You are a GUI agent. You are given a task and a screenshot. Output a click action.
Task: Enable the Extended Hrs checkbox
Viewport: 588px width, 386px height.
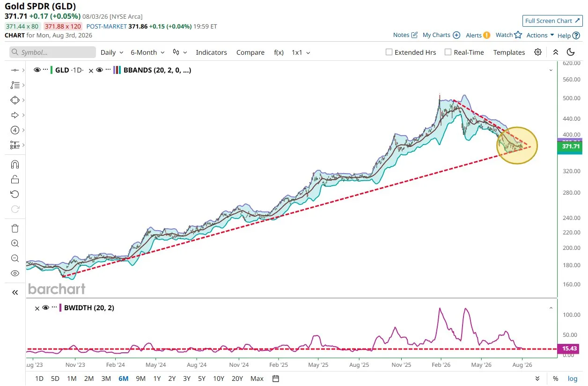tap(389, 52)
